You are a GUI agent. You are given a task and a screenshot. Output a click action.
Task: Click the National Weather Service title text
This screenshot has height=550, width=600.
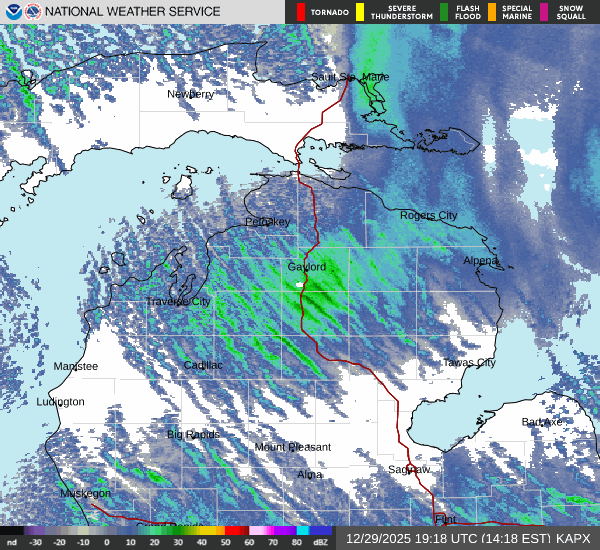[x=132, y=12]
